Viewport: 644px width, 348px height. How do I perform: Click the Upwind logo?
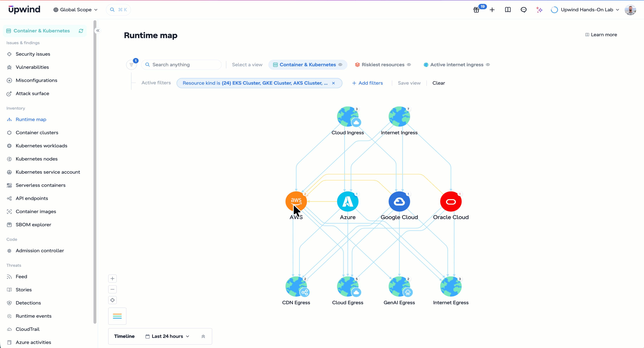tap(24, 9)
